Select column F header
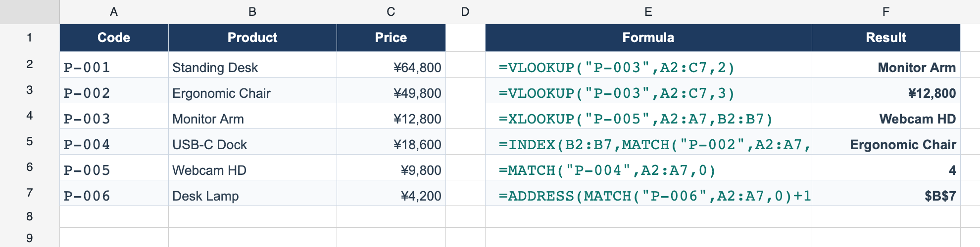 click(886, 12)
